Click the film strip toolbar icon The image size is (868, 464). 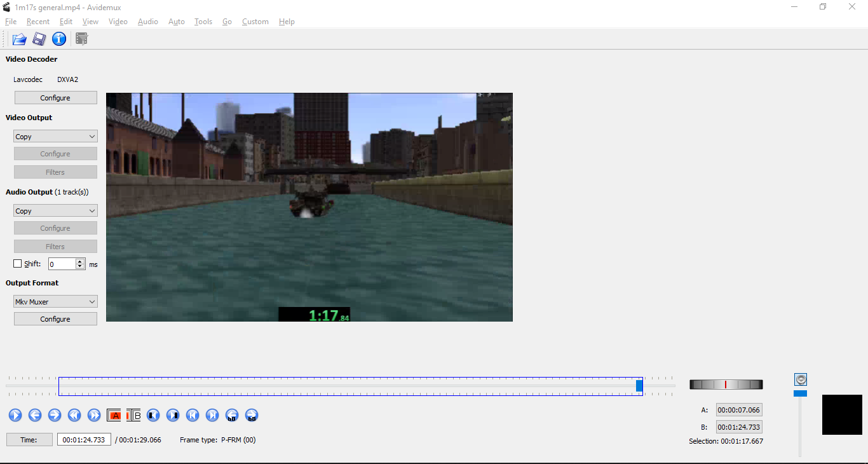coord(82,39)
